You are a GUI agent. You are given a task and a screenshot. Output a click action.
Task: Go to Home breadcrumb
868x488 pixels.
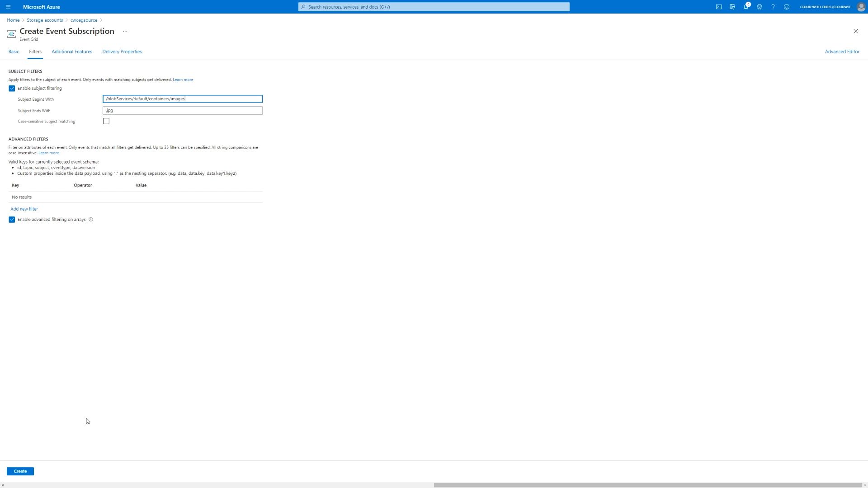tap(13, 20)
